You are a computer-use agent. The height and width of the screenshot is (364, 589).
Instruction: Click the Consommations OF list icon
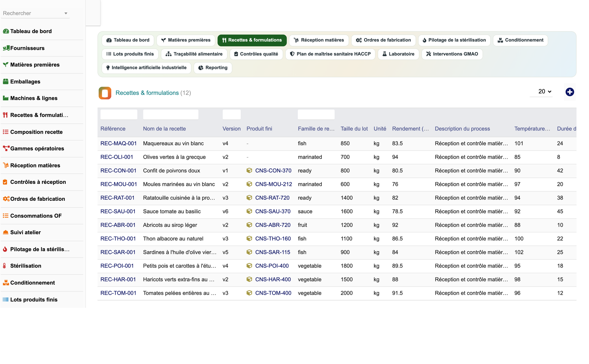[6, 216]
